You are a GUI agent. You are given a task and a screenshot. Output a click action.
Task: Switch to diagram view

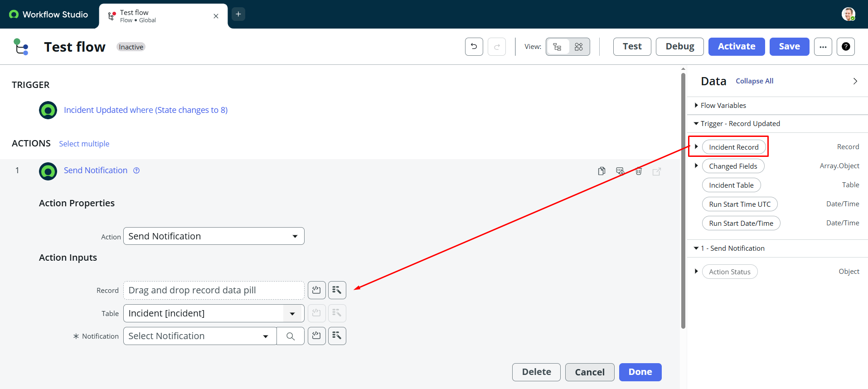tap(579, 47)
